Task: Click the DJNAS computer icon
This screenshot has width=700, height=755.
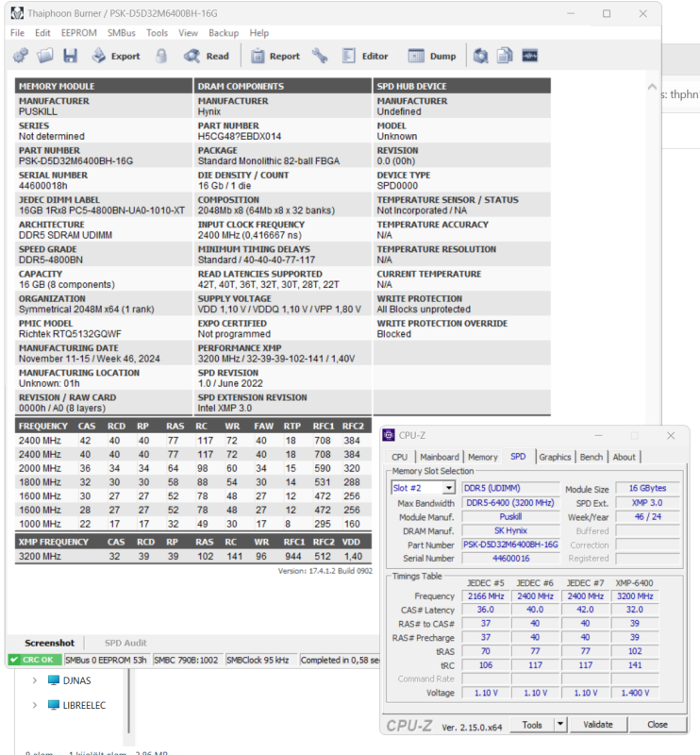Action: pyautogui.click(x=54, y=680)
